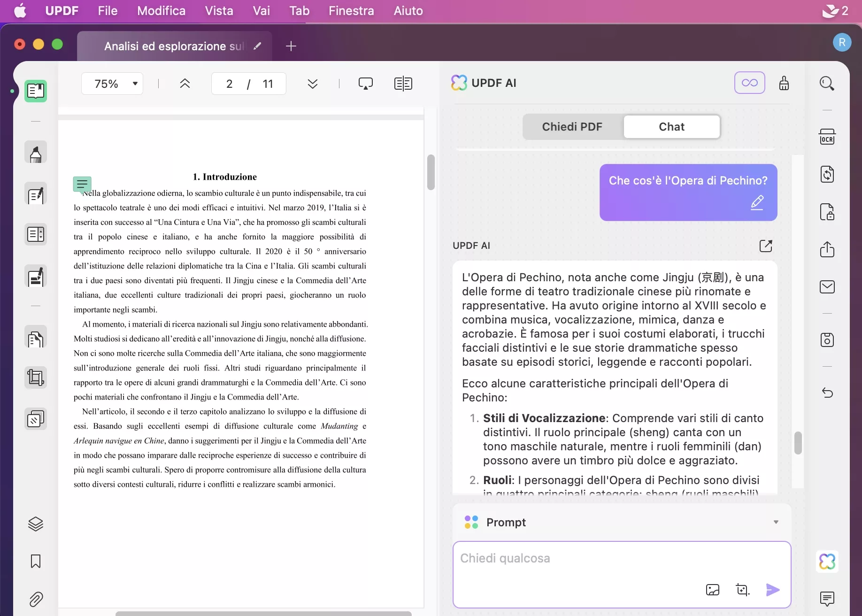This screenshot has height=616, width=862.
Task: Click the '1. Introduzione' heading text
Action: click(x=225, y=177)
